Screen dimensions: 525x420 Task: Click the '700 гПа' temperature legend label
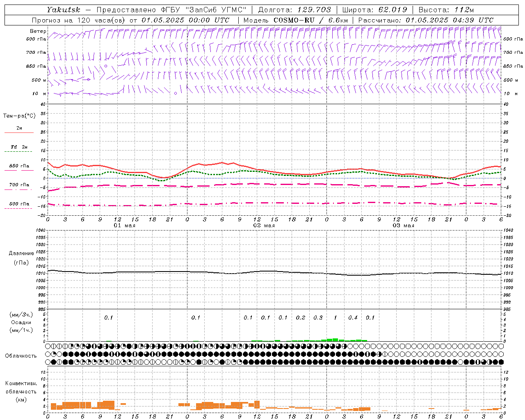tap(19, 185)
